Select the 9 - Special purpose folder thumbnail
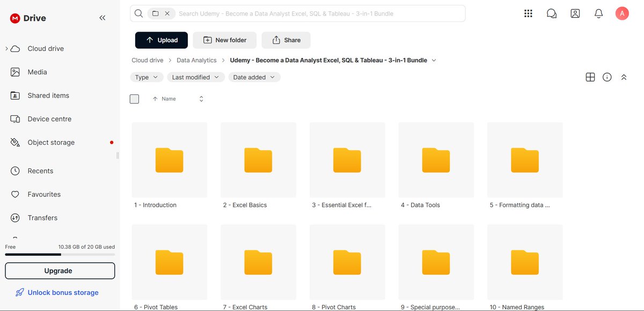The width and height of the screenshot is (644, 311). click(x=436, y=262)
